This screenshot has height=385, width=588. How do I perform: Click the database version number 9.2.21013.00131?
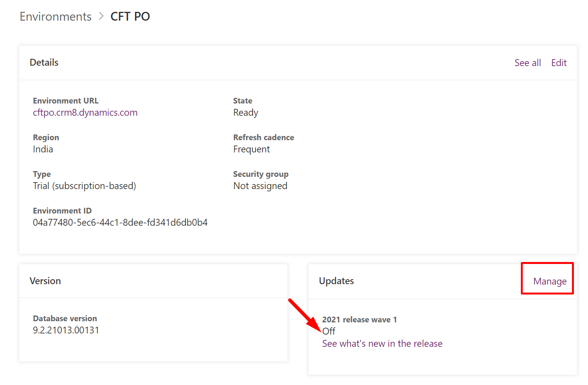(x=66, y=330)
